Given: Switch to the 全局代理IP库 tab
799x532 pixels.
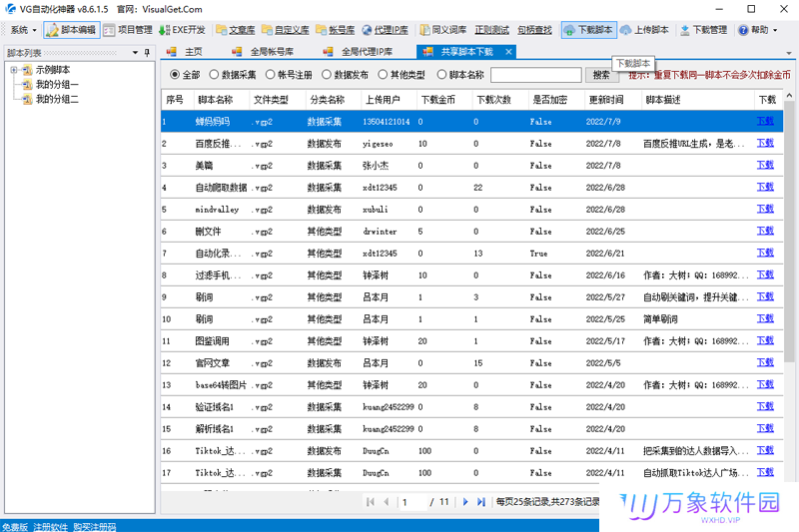Looking at the screenshot, I should [359, 52].
